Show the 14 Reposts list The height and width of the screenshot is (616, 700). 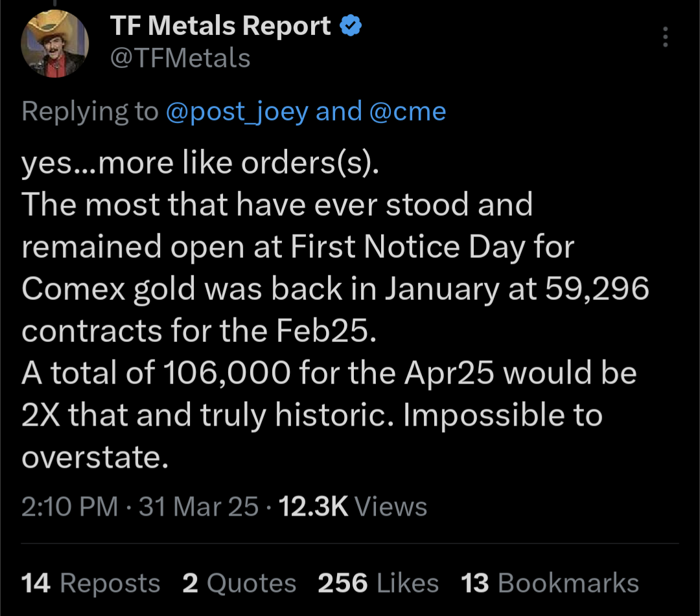tap(91, 583)
